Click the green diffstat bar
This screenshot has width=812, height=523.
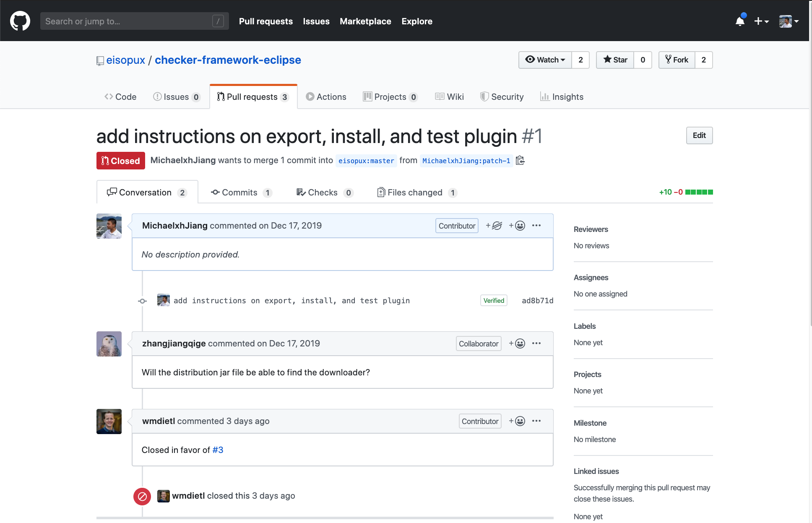click(699, 192)
